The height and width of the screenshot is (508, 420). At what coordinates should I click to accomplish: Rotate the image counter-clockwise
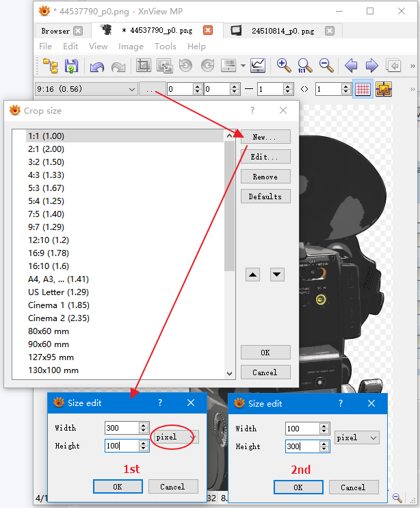tap(186, 66)
